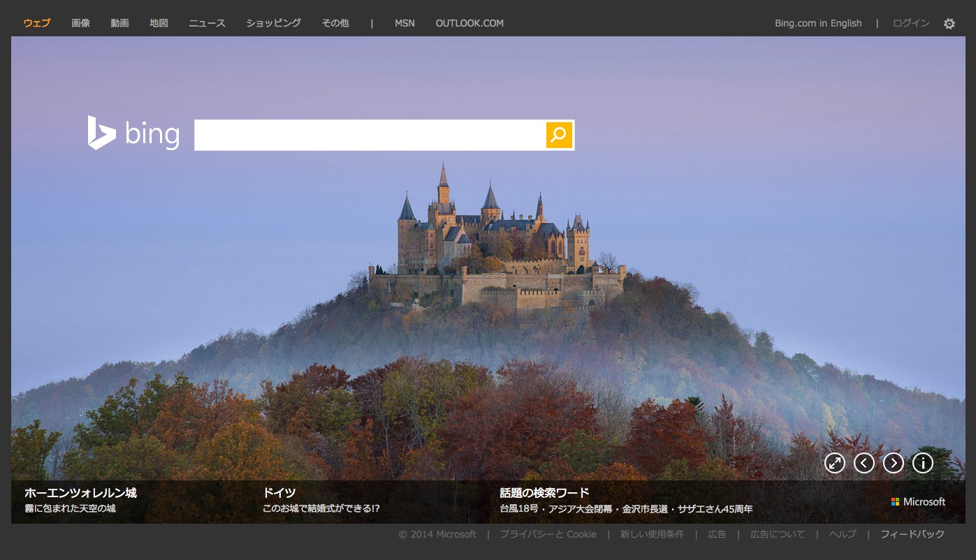Image resolution: width=976 pixels, height=560 pixels.
Task: Select the 画像 tab in top navigation
Action: [80, 23]
